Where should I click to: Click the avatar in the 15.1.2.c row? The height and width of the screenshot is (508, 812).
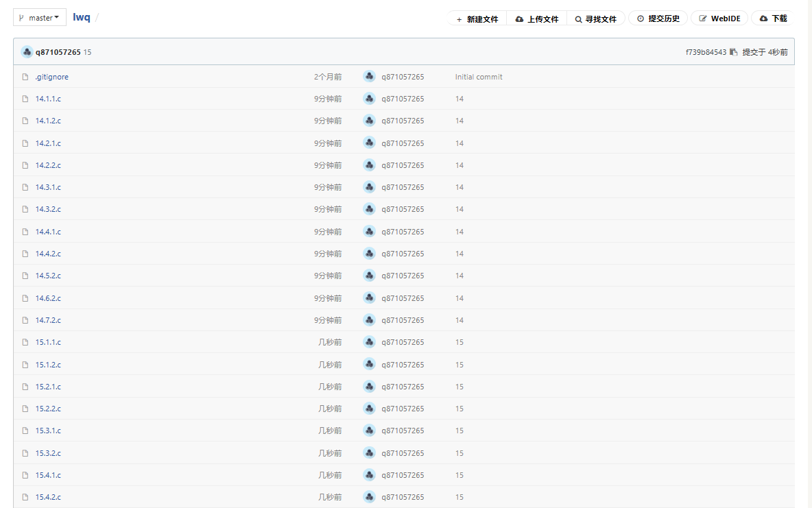[369, 364]
